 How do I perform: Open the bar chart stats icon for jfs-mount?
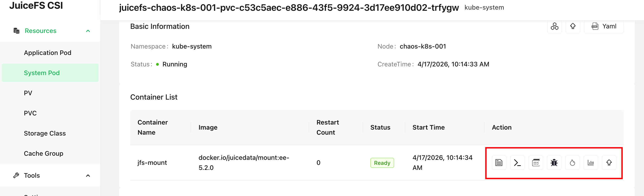tap(591, 163)
